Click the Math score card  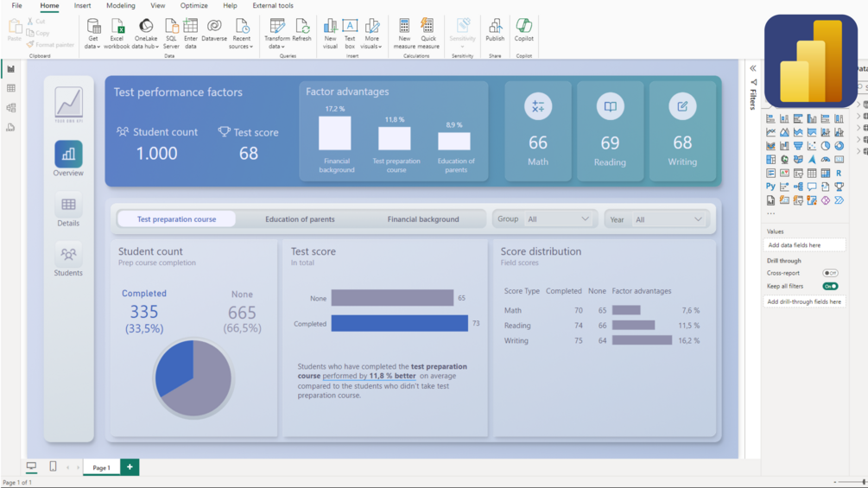pyautogui.click(x=537, y=131)
